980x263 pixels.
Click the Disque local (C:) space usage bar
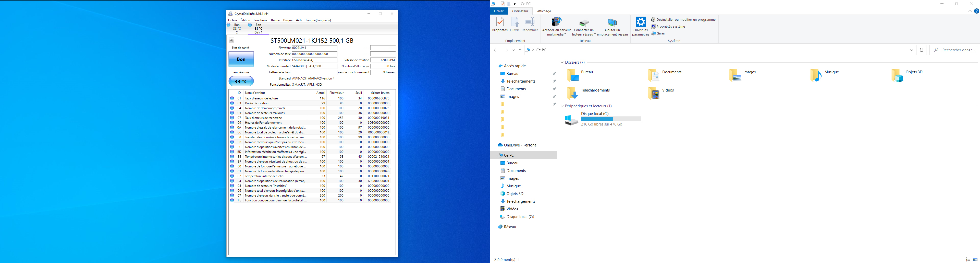click(611, 119)
